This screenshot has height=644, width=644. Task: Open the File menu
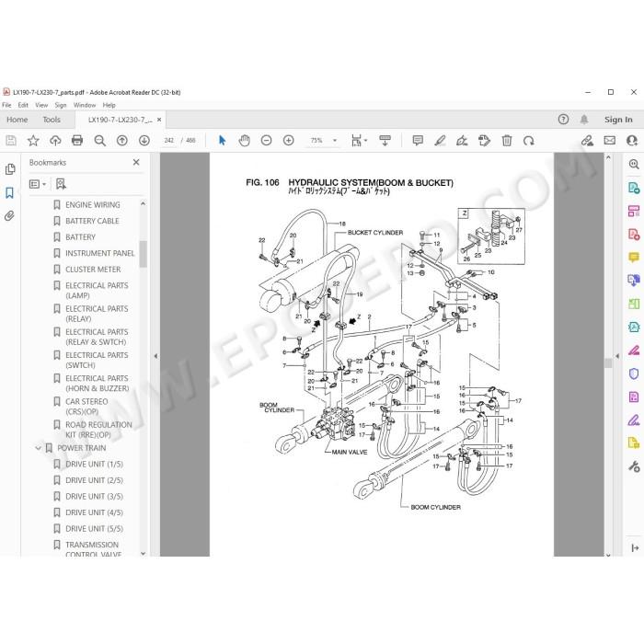click(6, 105)
